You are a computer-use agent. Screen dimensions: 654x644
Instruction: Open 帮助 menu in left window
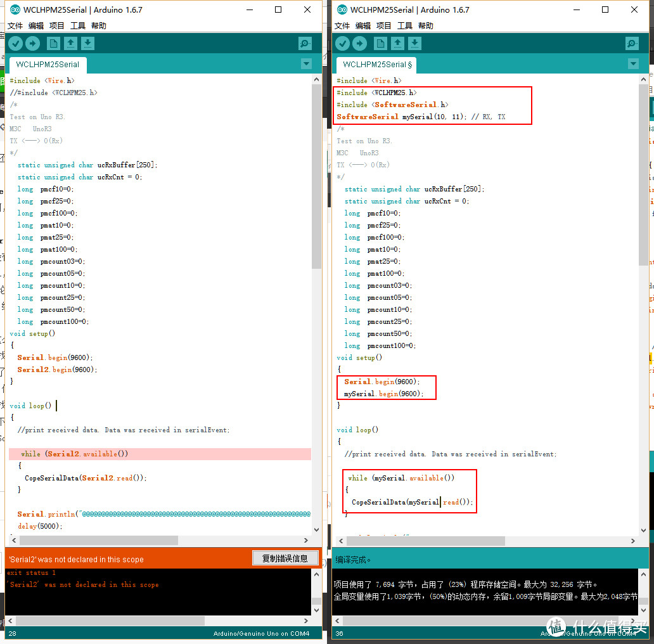(x=99, y=26)
